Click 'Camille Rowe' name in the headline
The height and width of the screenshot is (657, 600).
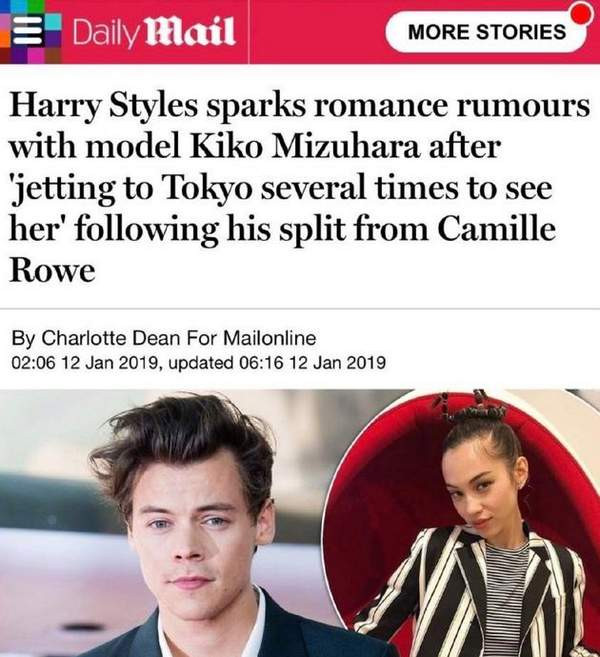point(283,250)
